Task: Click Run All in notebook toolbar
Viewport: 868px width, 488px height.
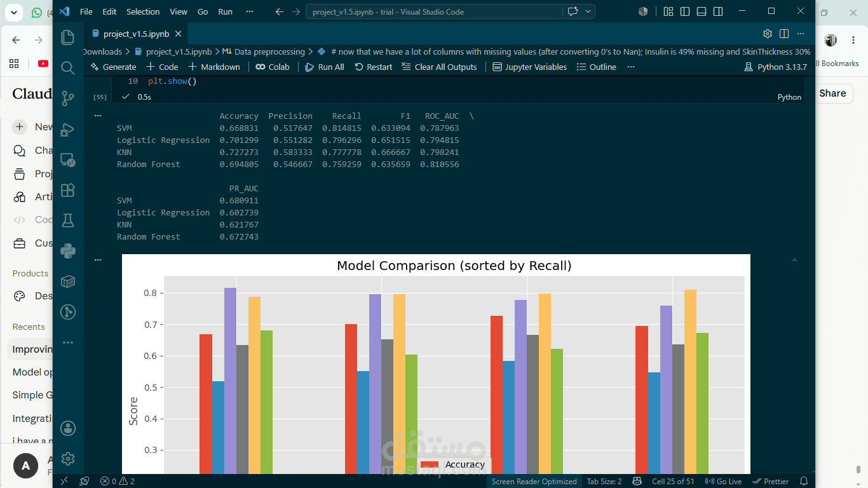Action: 325,67
